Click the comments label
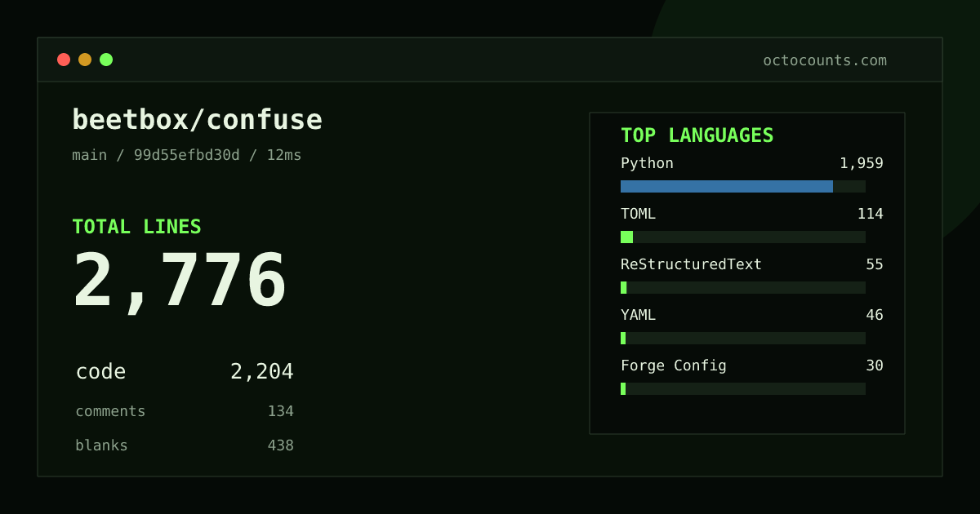The image size is (980, 514). tap(110, 411)
